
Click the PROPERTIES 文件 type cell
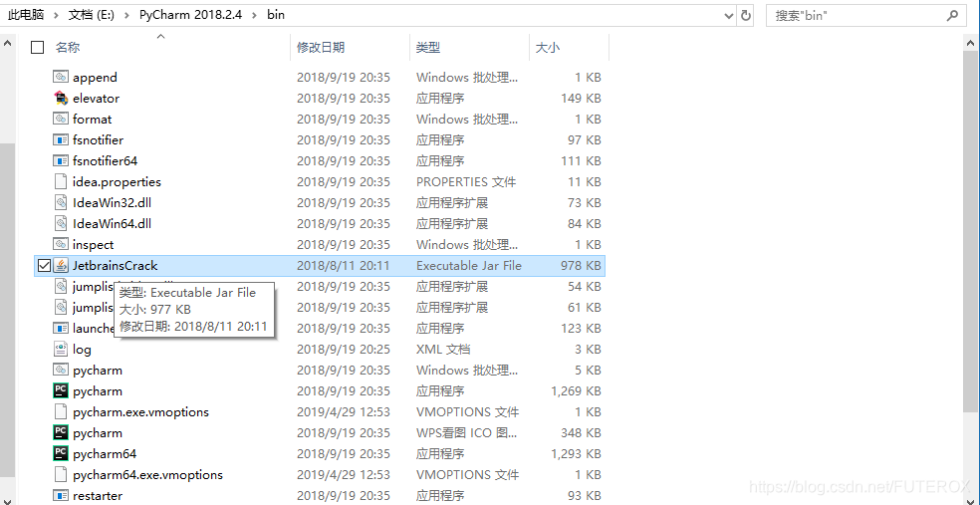[466, 182]
